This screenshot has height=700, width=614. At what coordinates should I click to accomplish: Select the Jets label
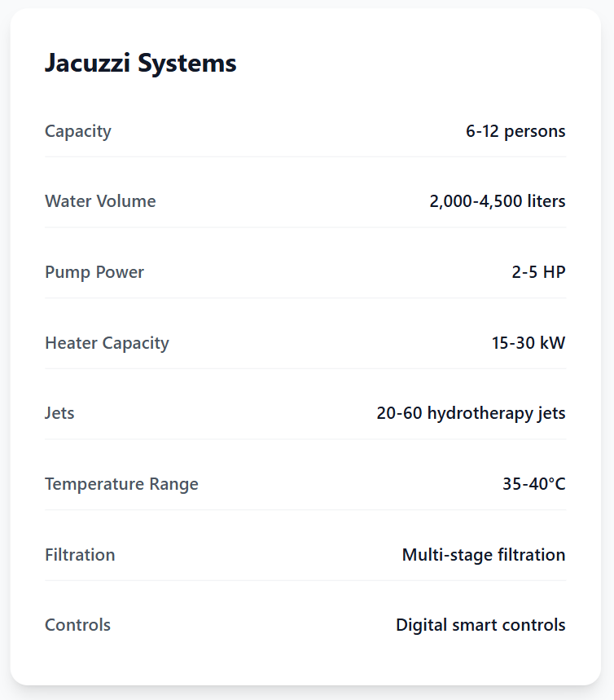click(59, 413)
